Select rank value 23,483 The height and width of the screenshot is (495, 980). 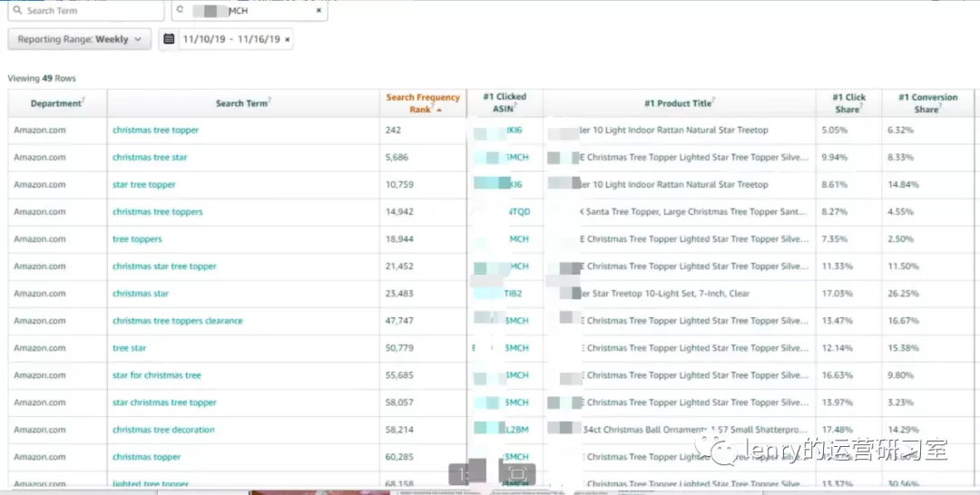(399, 294)
